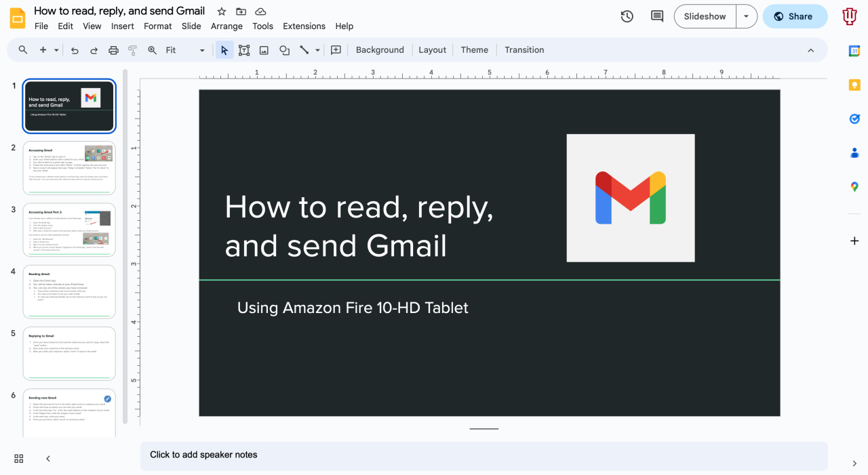Get add-ons plus icon
The width and height of the screenshot is (868, 475).
tap(854, 241)
